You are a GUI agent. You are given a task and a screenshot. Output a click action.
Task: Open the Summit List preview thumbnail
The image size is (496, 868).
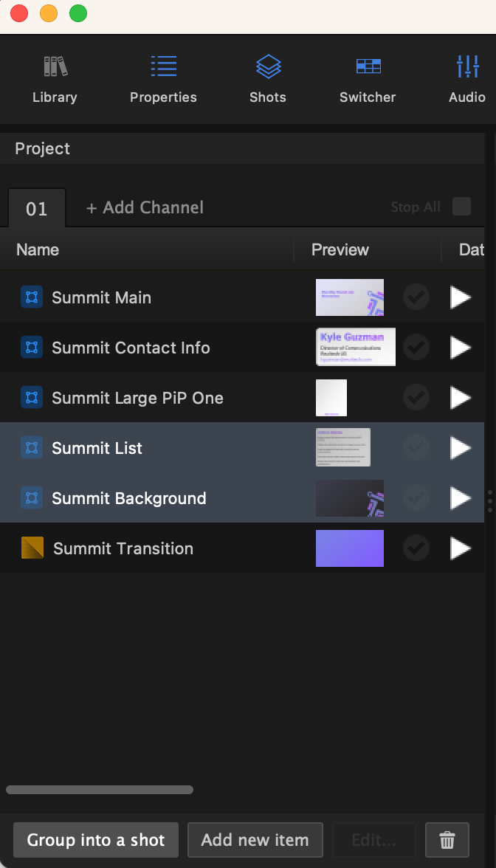342,447
